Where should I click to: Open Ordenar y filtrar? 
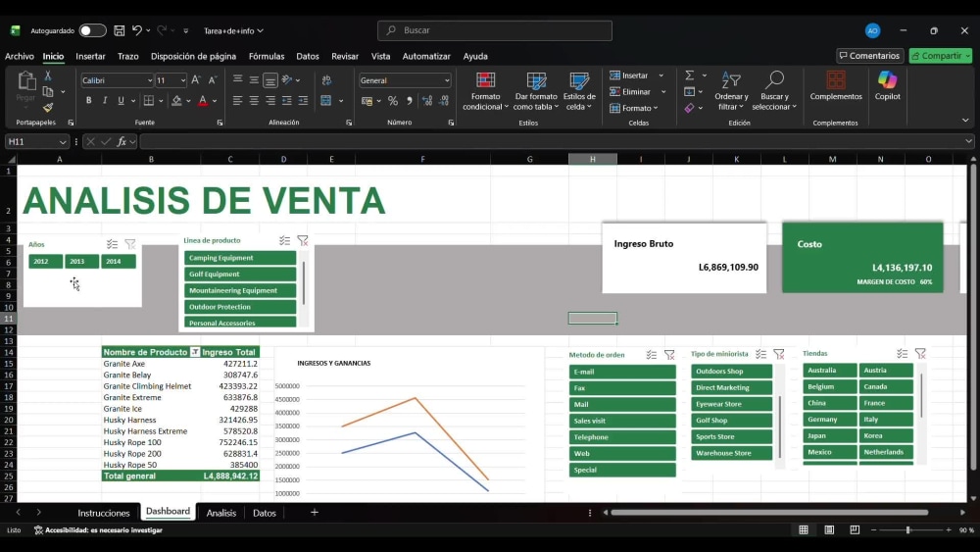tap(731, 91)
